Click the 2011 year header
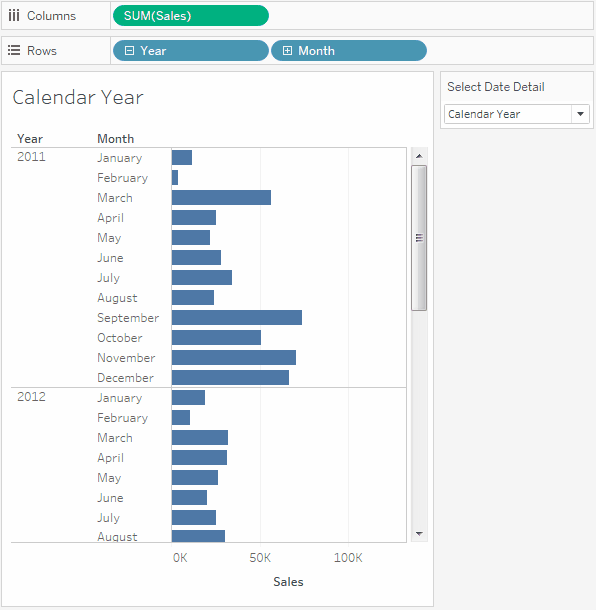The image size is (596, 610). pyautogui.click(x=31, y=157)
